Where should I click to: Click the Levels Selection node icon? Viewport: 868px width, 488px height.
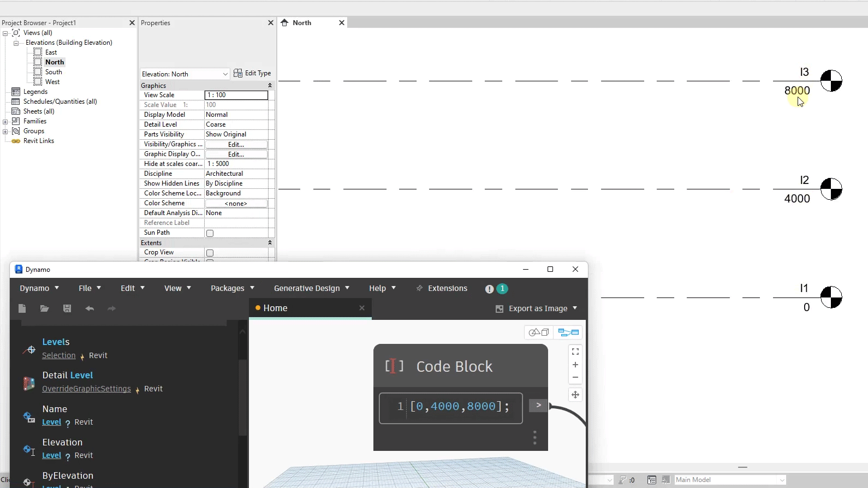click(29, 349)
